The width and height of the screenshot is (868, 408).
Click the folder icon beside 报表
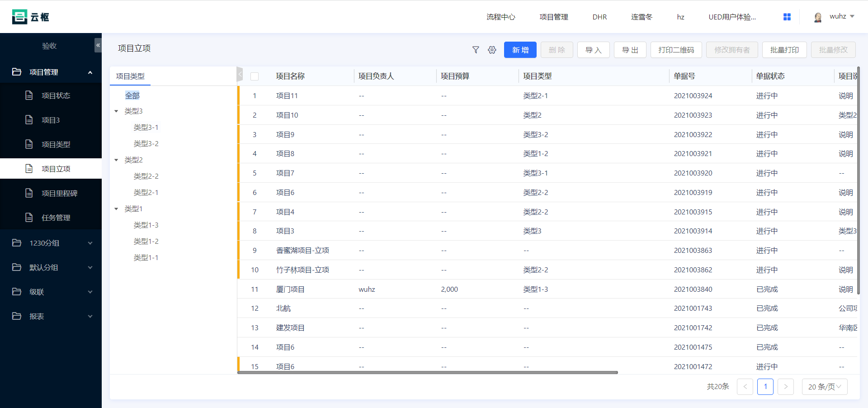pyautogui.click(x=17, y=316)
